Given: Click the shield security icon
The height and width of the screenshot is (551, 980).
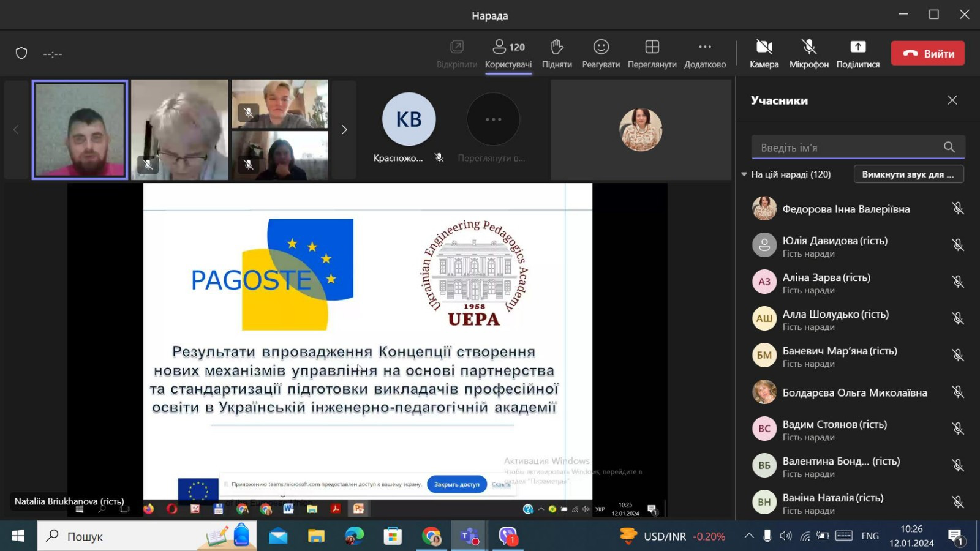Looking at the screenshot, I should click(21, 54).
